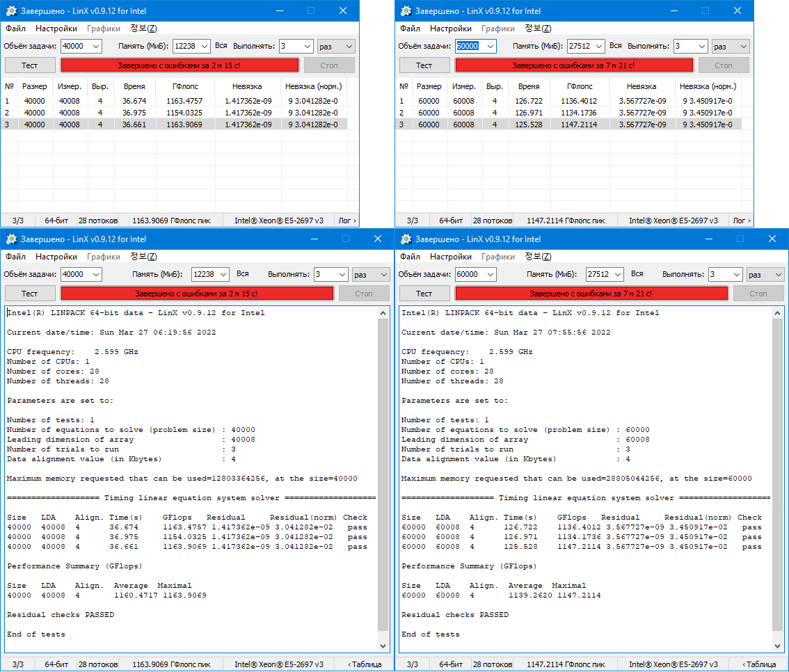This screenshot has height=672, width=789.
Task: Open Настройки menu in top-left window
Action: click(x=56, y=29)
